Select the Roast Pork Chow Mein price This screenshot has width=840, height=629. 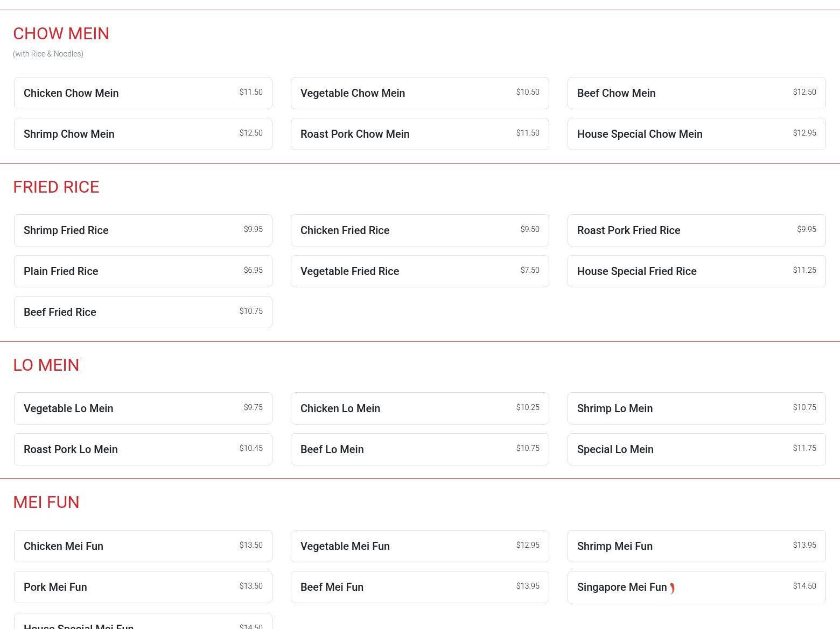coord(527,133)
